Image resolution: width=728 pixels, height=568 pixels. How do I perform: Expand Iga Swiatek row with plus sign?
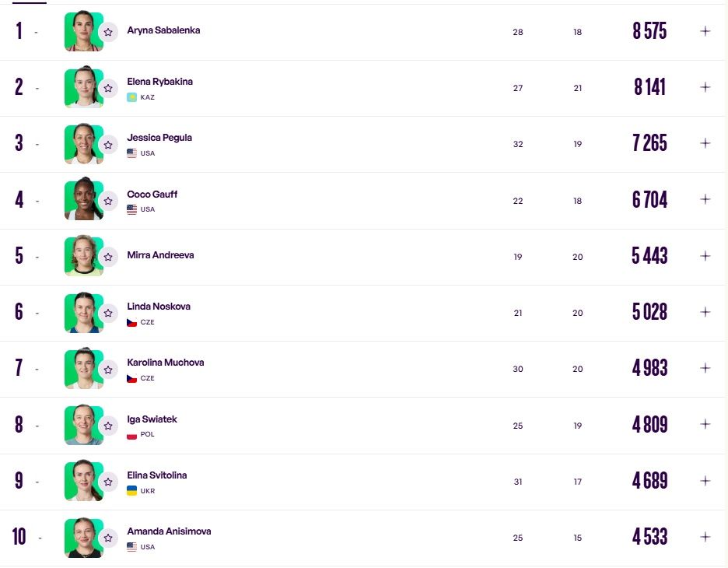coord(705,424)
